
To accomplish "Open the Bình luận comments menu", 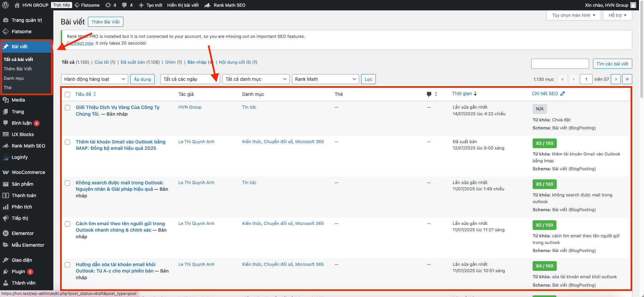I will 27,123.
